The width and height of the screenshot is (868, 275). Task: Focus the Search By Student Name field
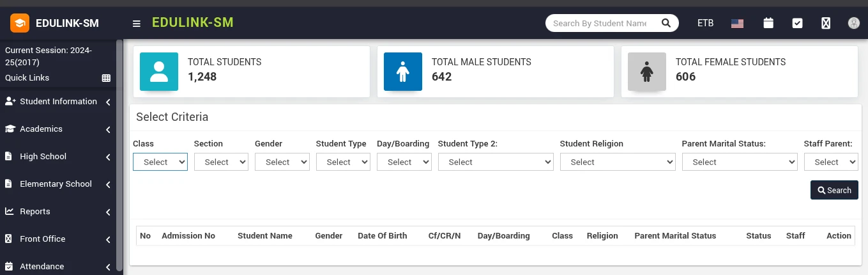pyautogui.click(x=601, y=23)
